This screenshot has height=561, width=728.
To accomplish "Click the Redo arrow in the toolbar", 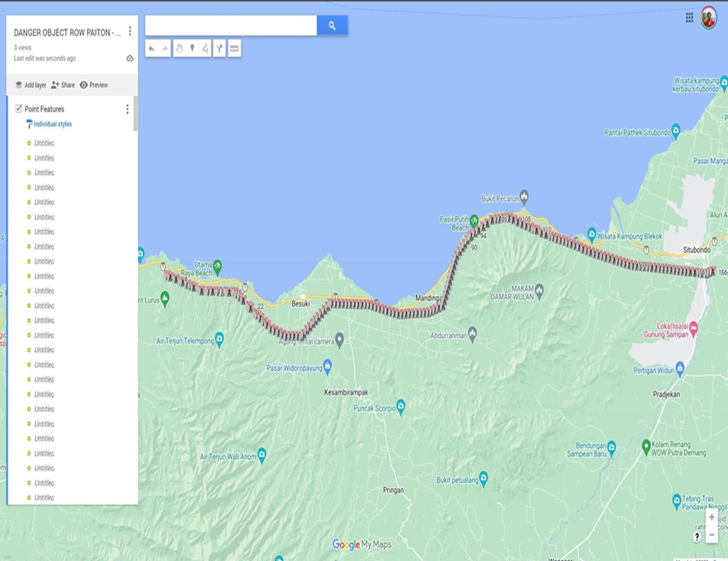I will (164, 49).
